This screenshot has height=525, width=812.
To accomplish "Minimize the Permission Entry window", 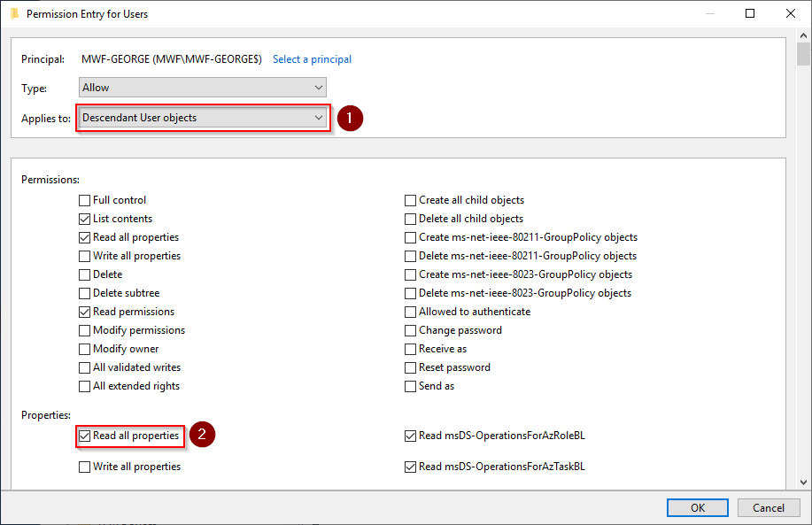I will pyautogui.click(x=709, y=14).
